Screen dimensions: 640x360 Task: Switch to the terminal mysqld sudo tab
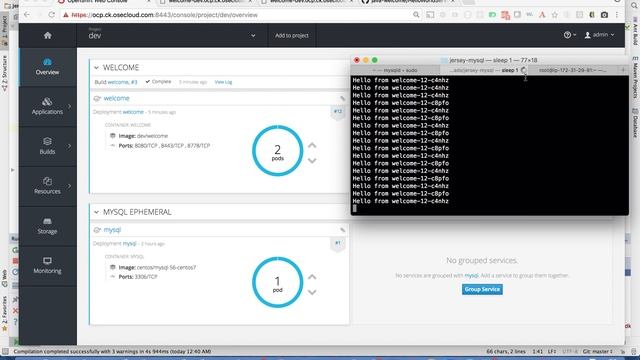click(395, 70)
